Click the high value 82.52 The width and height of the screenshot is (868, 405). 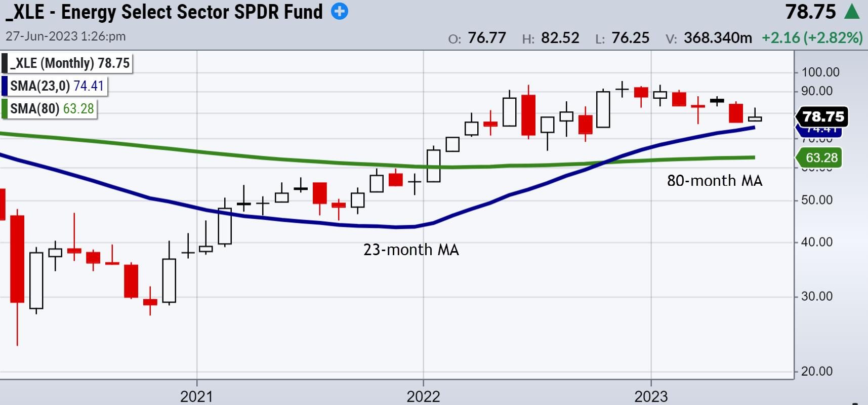(560, 38)
